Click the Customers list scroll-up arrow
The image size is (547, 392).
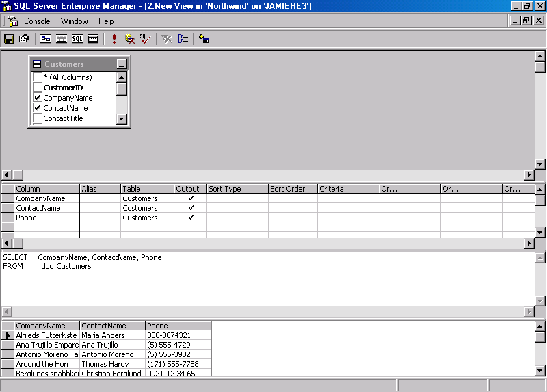pyautogui.click(x=122, y=77)
